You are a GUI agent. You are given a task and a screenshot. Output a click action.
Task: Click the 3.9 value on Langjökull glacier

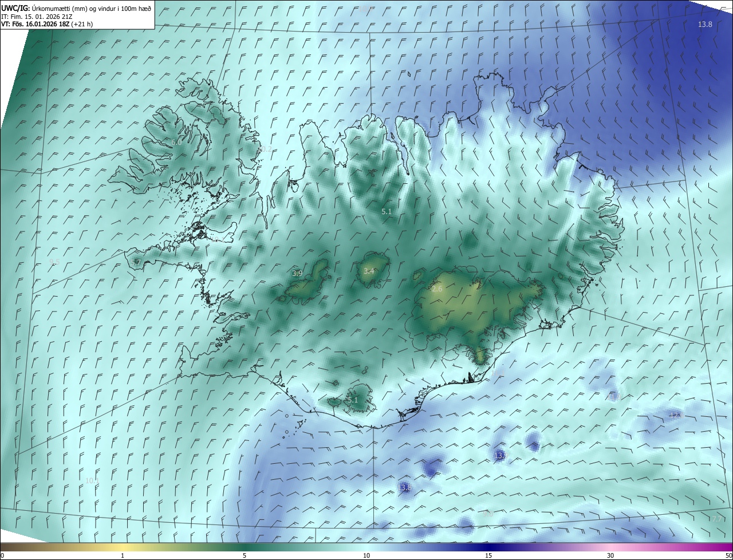click(x=297, y=273)
